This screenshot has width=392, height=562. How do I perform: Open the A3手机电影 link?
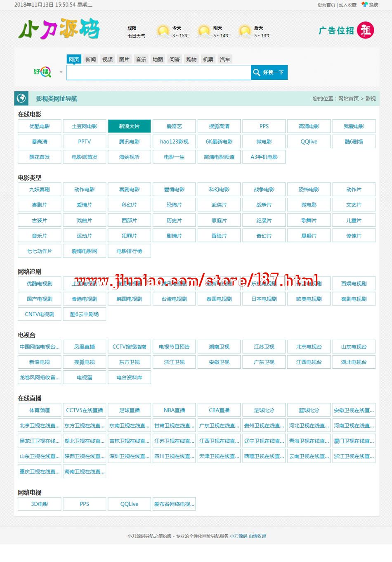(264, 157)
